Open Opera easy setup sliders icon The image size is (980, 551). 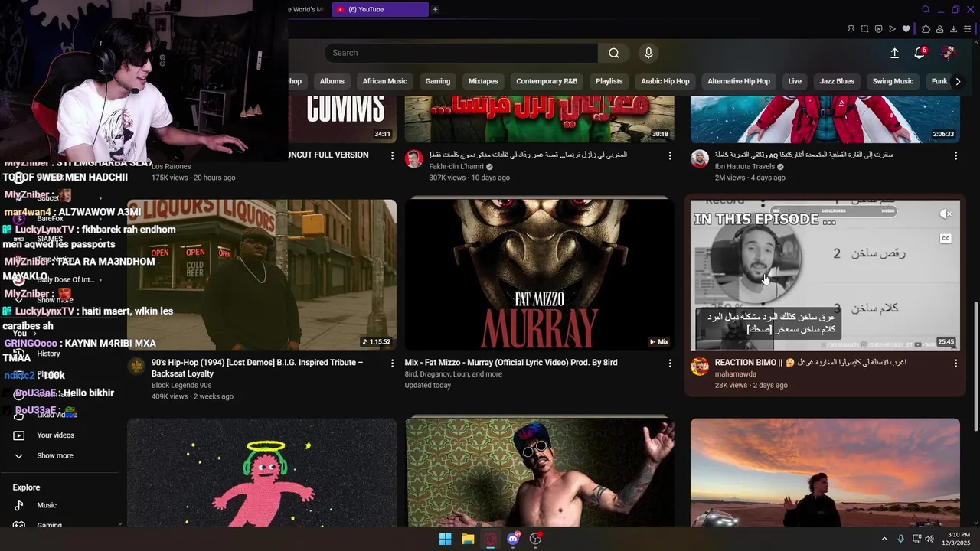tap(968, 29)
